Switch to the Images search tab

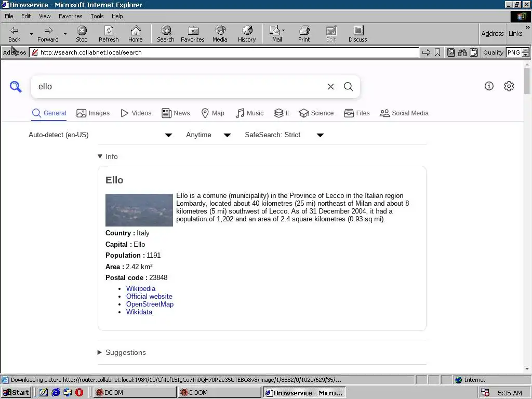click(93, 113)
